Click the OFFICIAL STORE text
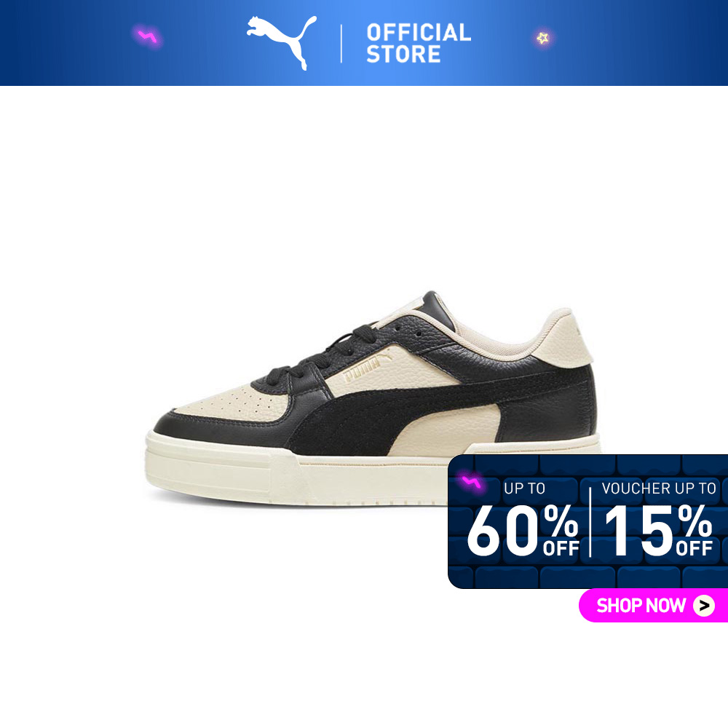The height and width of the screenshot is (728, 728). coord(419,43)
